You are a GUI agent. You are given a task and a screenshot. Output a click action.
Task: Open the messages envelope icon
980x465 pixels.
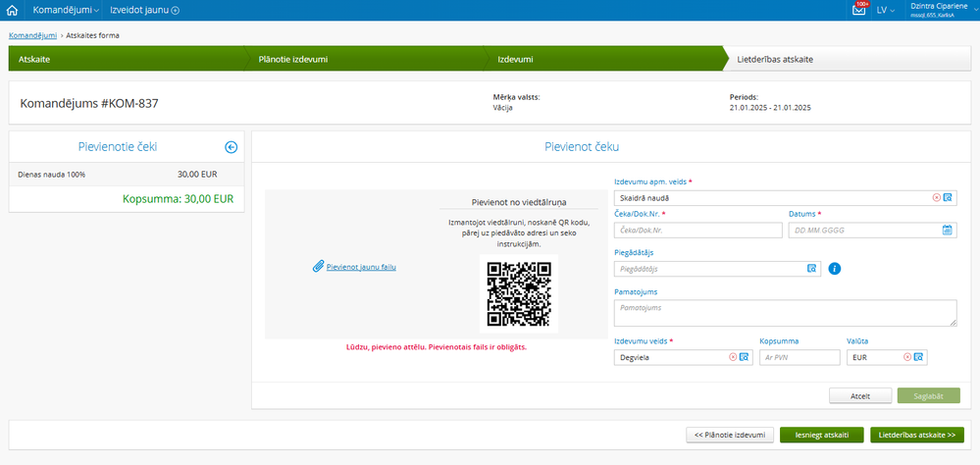point(859,10)
